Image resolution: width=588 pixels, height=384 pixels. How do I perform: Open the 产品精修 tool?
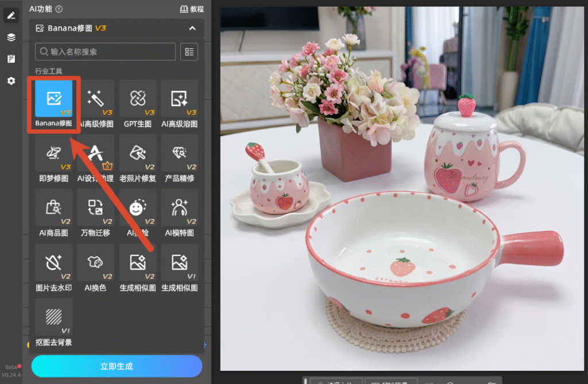click(x=180, y=159)
